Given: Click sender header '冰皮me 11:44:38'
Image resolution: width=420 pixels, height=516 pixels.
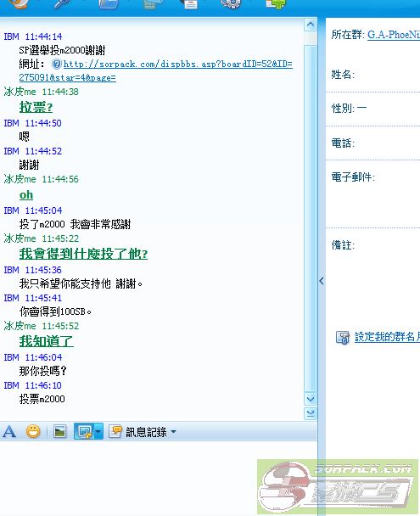Looking at the screenshot, I should click(41, 92).
